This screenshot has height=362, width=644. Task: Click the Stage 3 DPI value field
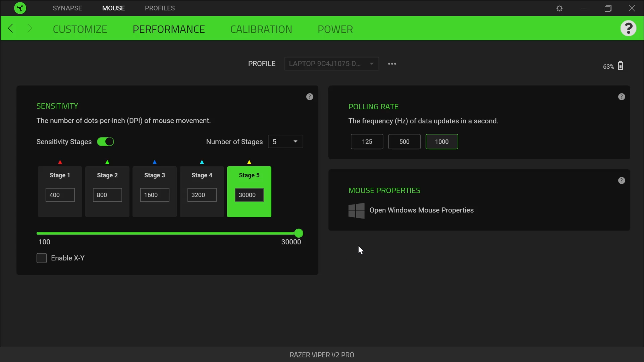(x=154, y=195)
